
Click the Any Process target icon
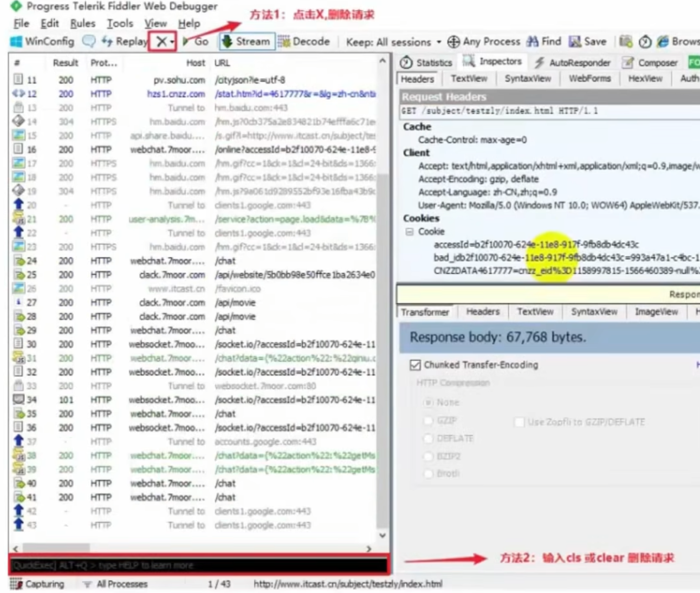[453, 42]
